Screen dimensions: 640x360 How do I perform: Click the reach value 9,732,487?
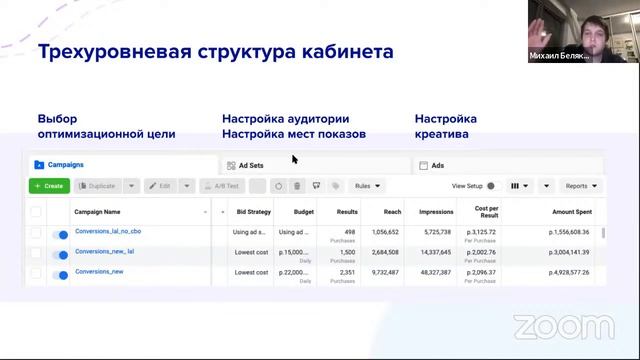(385, 272)
